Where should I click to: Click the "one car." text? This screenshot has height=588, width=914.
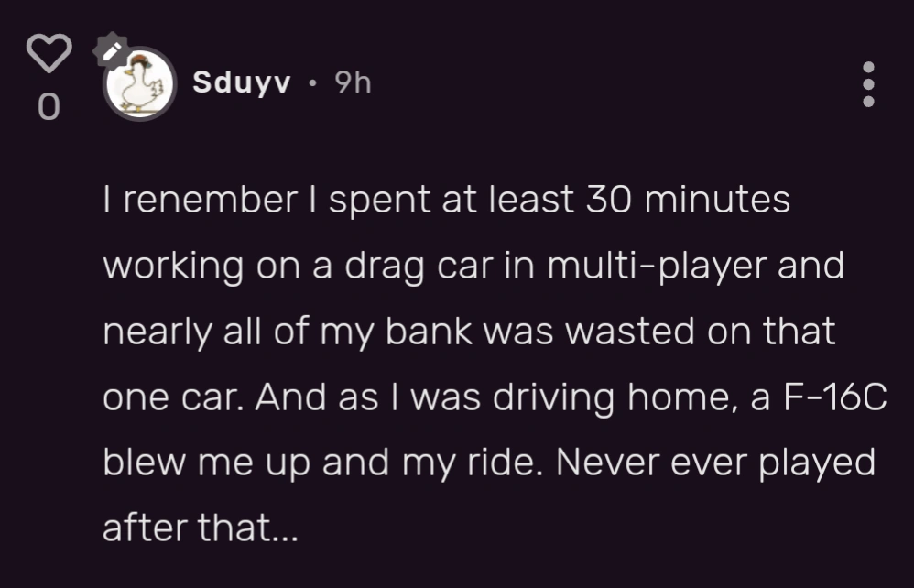click(x=174, y=397)
